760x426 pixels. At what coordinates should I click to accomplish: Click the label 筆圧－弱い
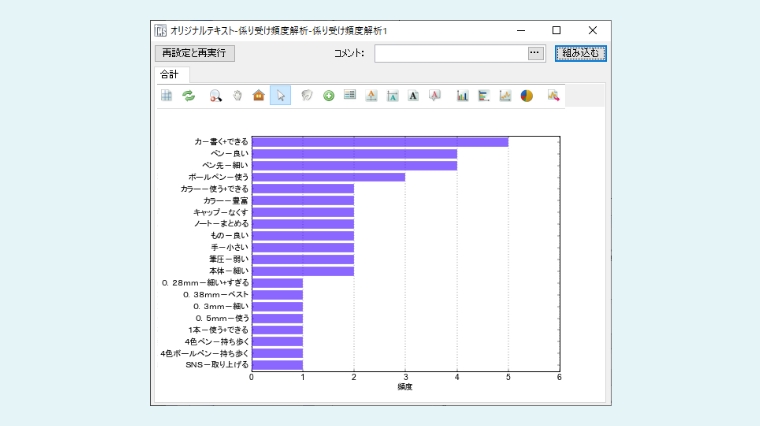pyautogui.click(x=229, y=259)
